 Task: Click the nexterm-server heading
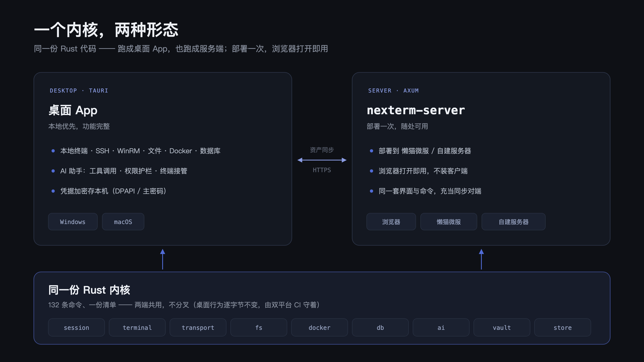416,110
